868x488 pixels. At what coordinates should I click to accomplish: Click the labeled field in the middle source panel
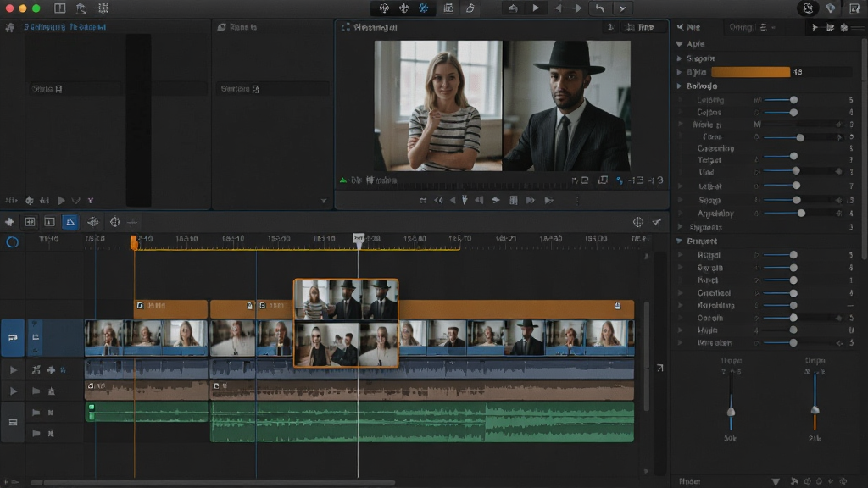[x=272, y=88]
